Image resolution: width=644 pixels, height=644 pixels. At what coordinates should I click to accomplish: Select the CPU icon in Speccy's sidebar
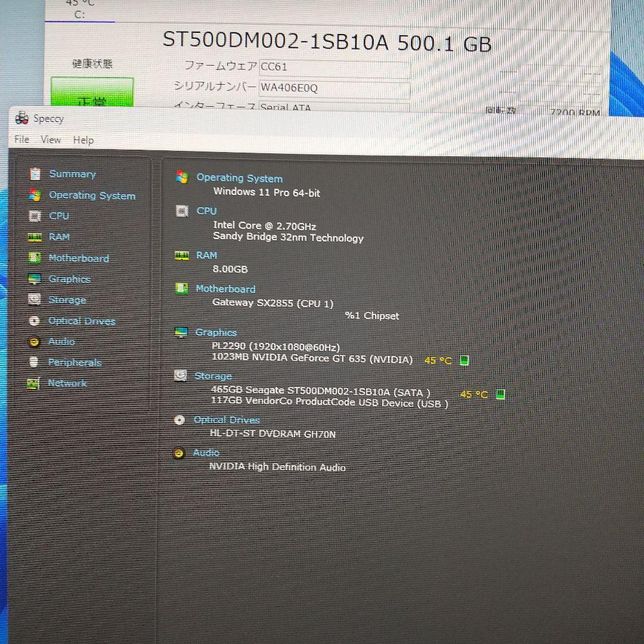[35, 216]
